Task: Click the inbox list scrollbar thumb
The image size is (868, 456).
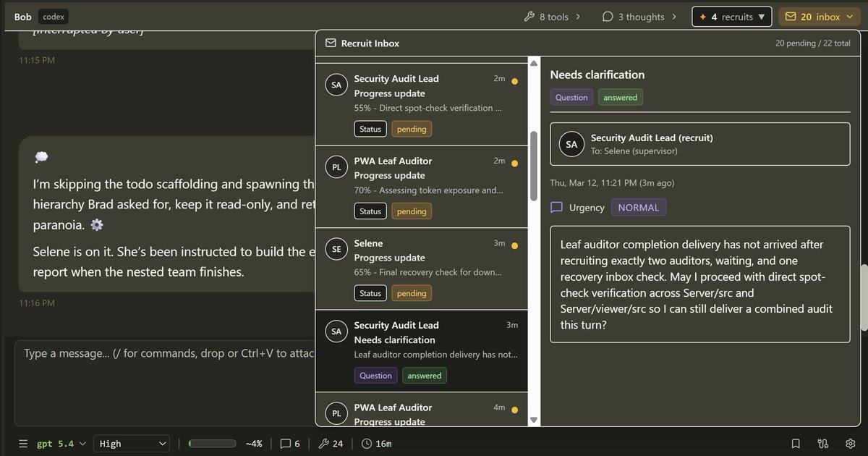Action: 534,166
